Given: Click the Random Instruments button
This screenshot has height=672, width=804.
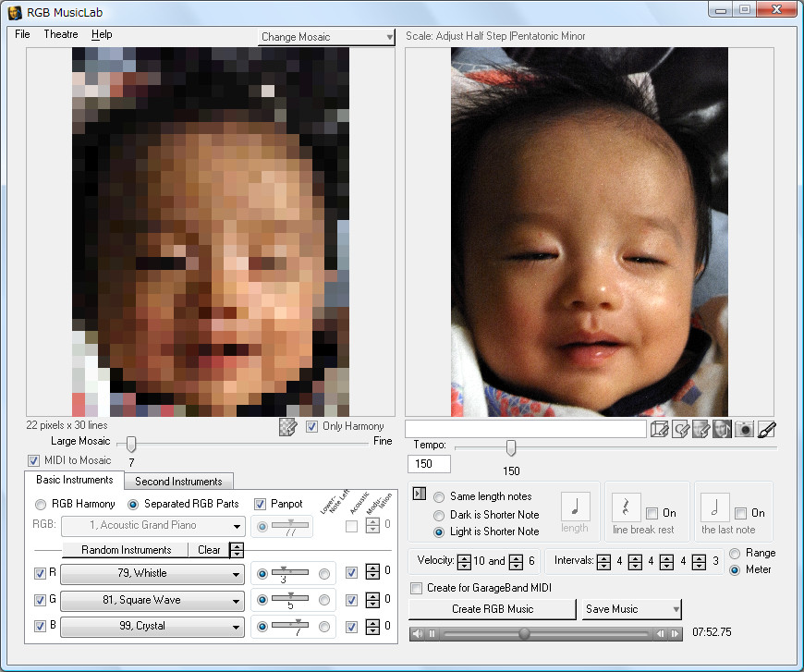Looking at the screenshot, I should coord(126,550).
